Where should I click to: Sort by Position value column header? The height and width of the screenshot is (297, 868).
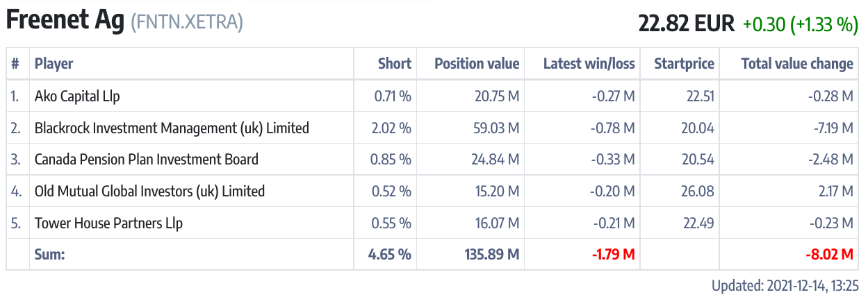click(477, 64)
